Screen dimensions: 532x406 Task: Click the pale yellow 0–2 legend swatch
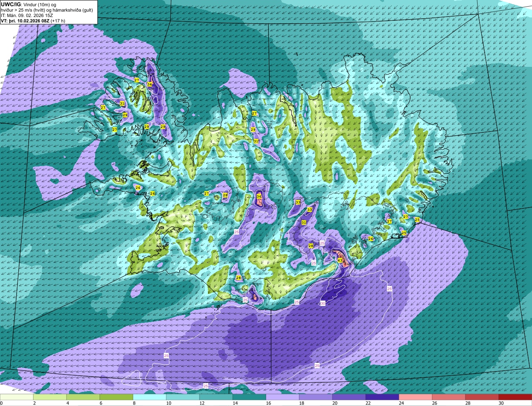point(17,397)
